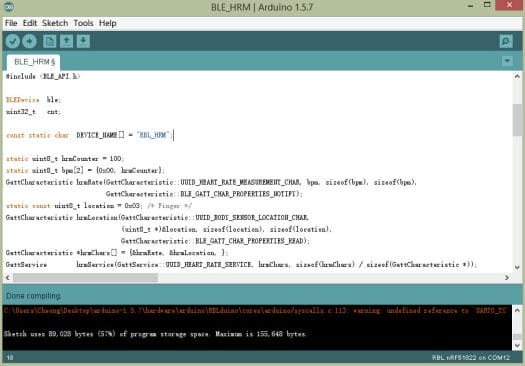The image size is (525, 366).
Task: Open the tab options dropdown arrow
Action: (x=507, y=61)
